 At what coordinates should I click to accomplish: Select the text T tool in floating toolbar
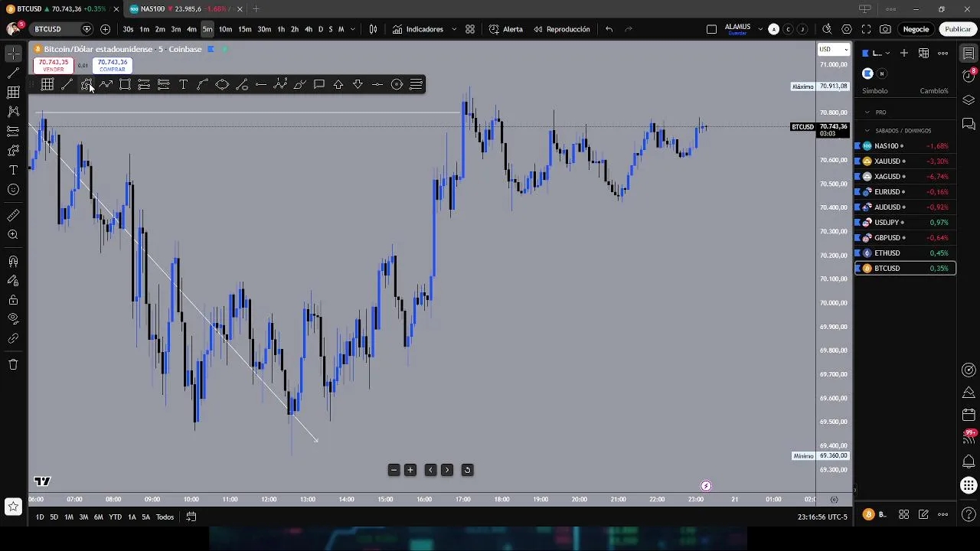click(183, 84)
